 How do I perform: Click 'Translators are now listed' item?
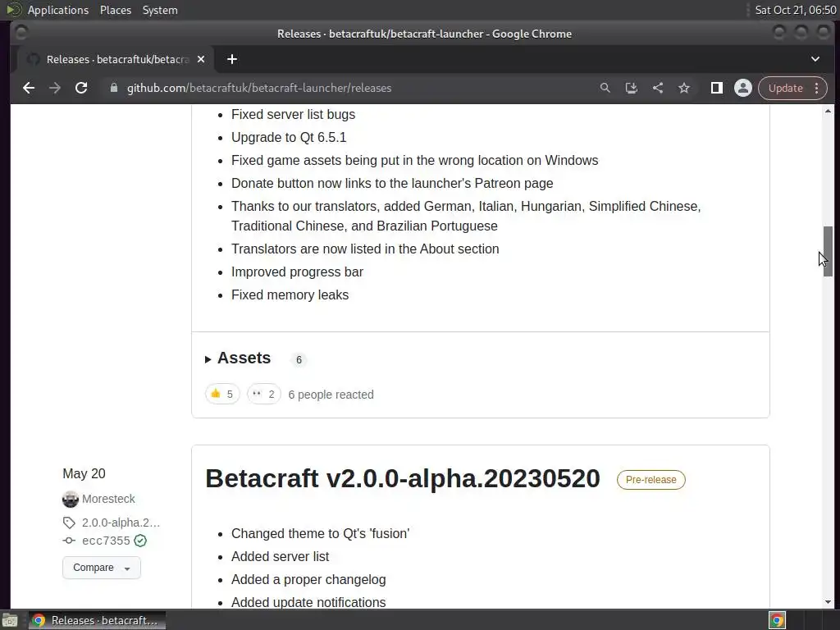(x=365, y=249)
